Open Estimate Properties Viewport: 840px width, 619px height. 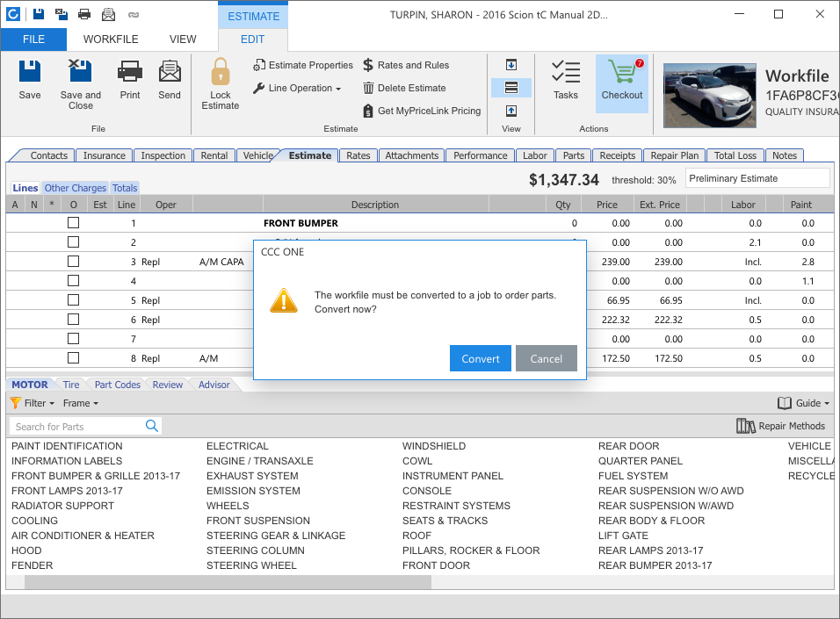coord(303,65)
